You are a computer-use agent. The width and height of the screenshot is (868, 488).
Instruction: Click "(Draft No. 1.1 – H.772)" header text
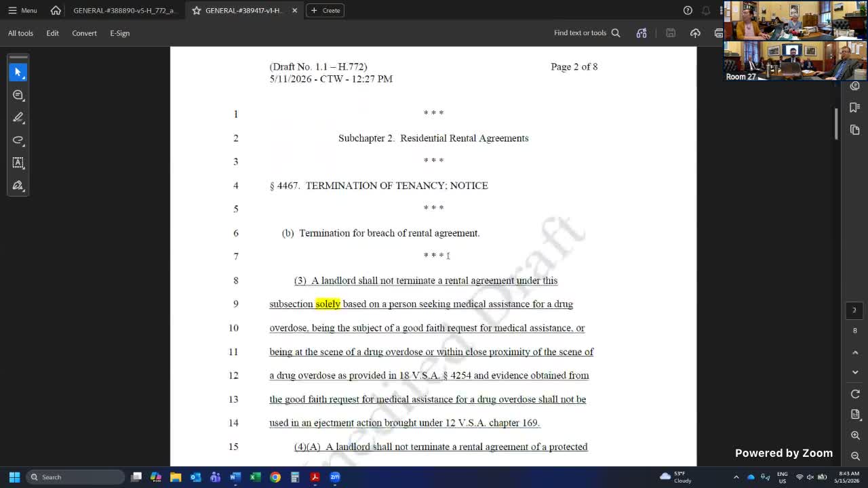(x=318, y=66)
